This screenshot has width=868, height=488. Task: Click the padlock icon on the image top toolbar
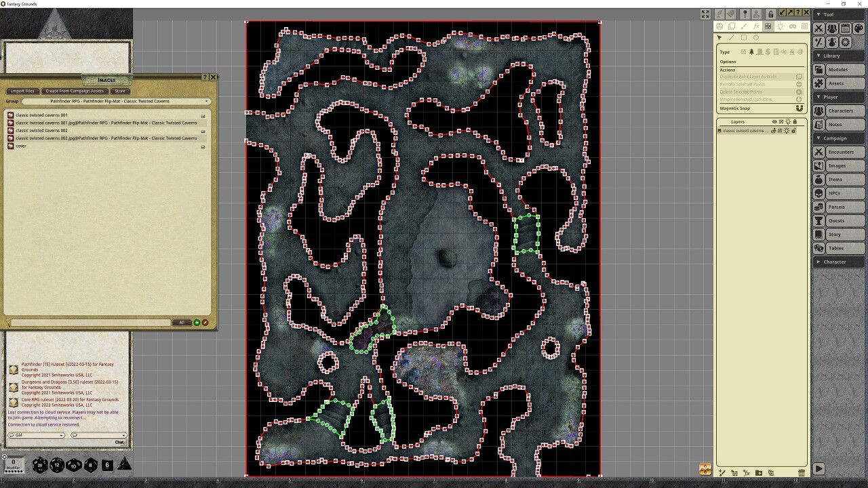point(770,14)
